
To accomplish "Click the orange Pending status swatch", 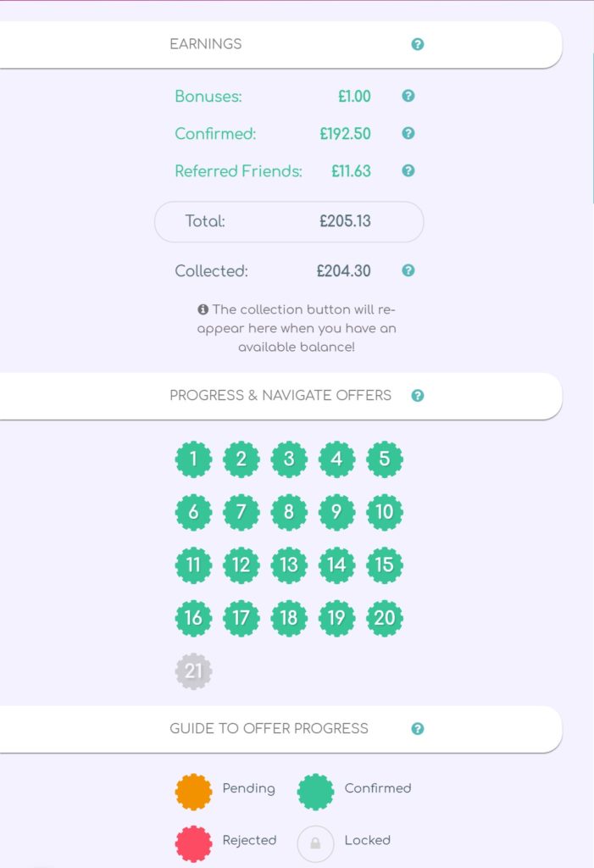I will coord(193,792).
